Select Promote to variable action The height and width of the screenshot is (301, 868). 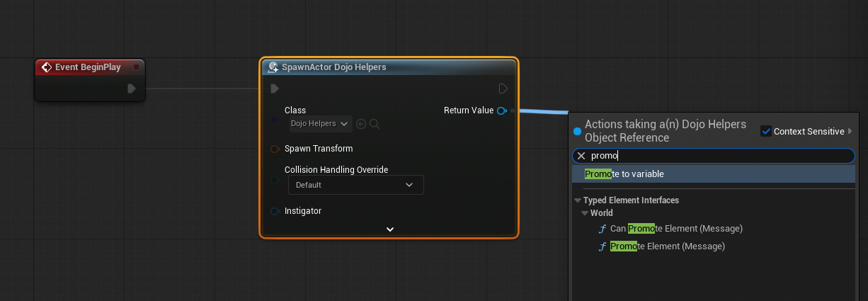point(624,174)
